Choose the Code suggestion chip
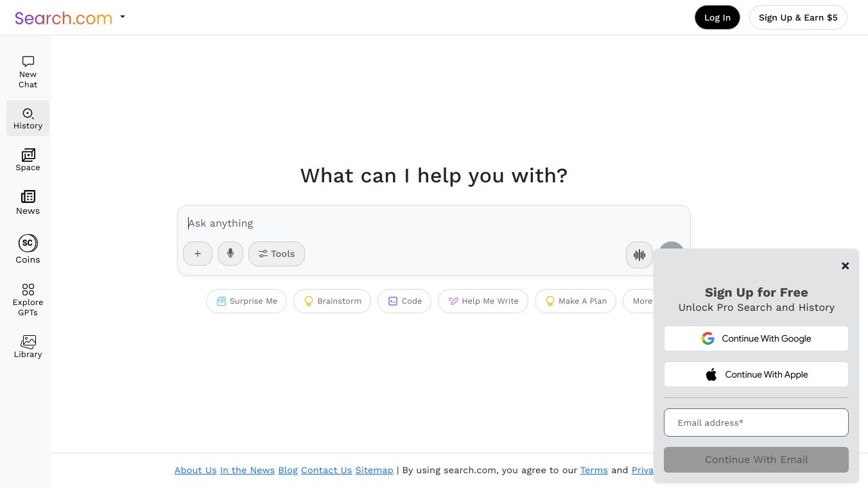The height and width of the screenshot is (488, 868). (404, 301)
